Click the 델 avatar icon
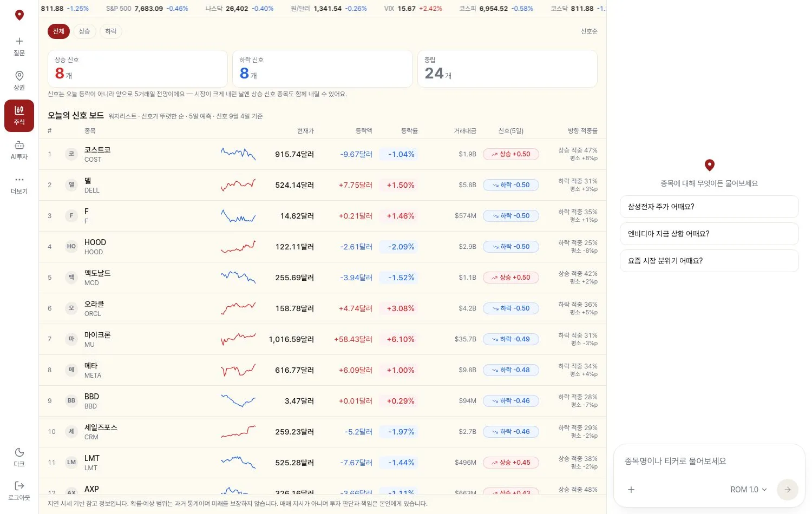812x514 pixels. pyautogui.click(x=71, y=185)
